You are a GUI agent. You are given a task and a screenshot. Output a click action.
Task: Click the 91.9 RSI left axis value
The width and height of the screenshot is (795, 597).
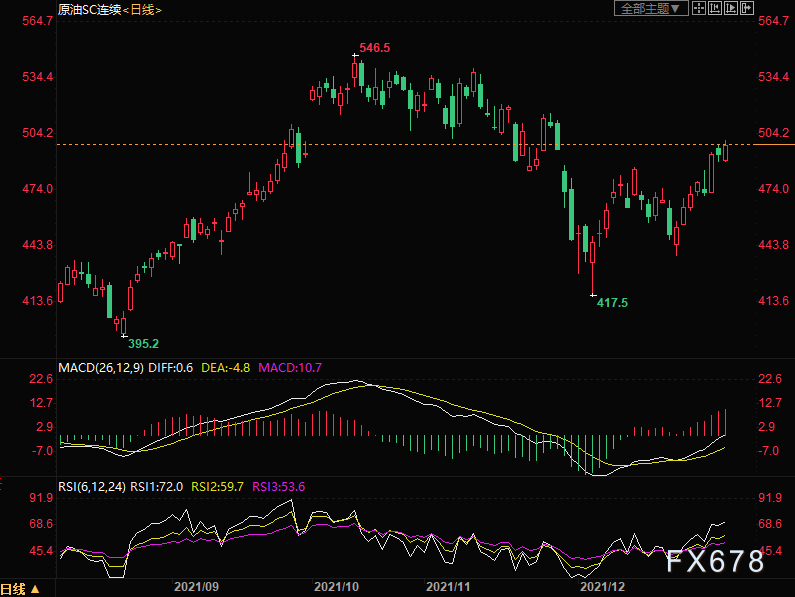[x=41, y=498]
